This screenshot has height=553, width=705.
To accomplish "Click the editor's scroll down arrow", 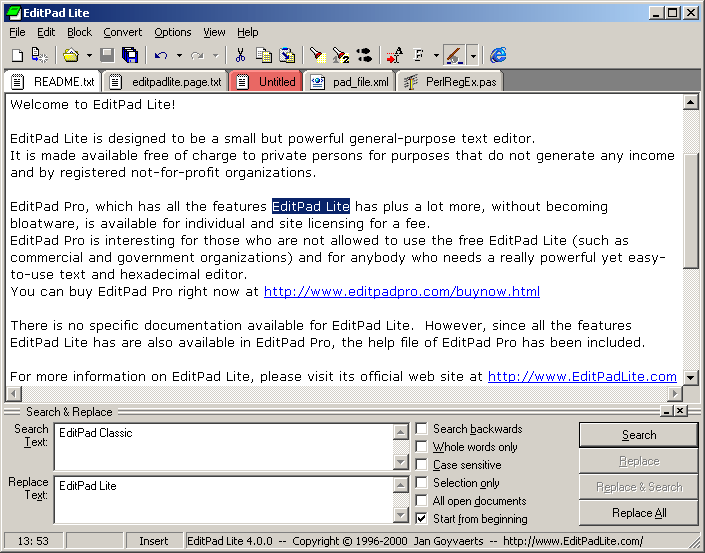I will point(690,377).
